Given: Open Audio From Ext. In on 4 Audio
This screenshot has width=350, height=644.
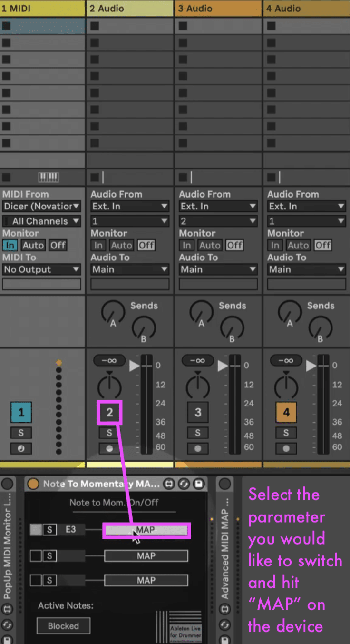Looking at the screenshot, I should pos(306,207).
